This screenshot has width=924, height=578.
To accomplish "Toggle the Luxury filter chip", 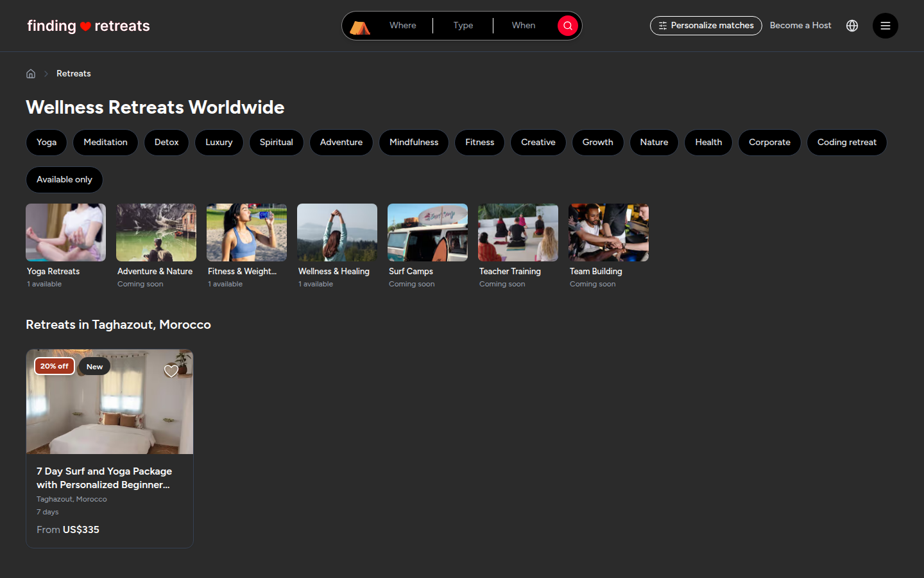I will (219, 143).
